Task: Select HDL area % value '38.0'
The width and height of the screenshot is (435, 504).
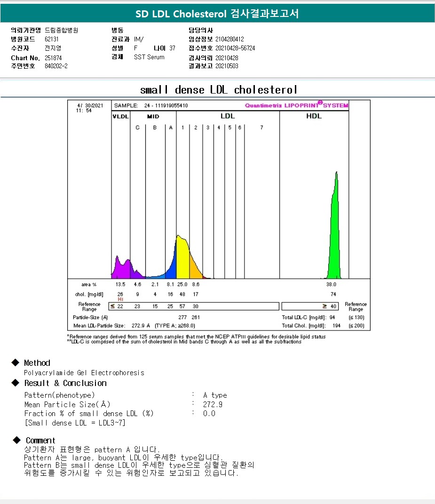Action: tap(331, 284)
